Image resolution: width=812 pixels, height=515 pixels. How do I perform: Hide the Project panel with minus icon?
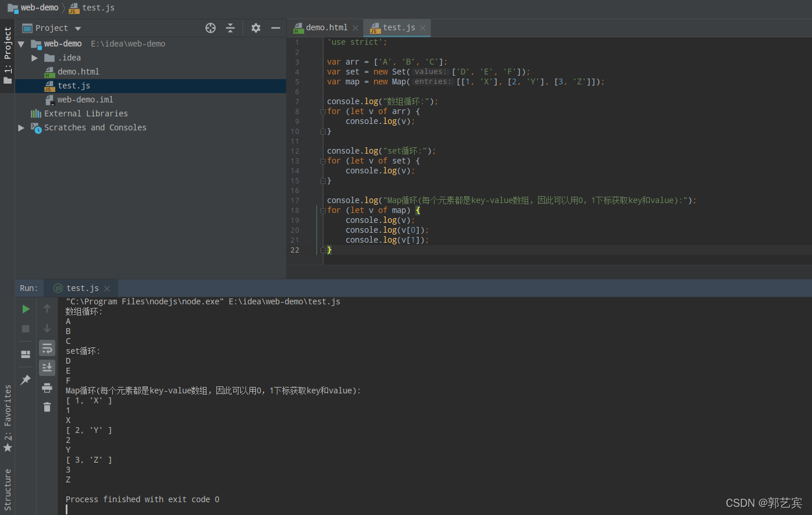(x=276, y=28)
